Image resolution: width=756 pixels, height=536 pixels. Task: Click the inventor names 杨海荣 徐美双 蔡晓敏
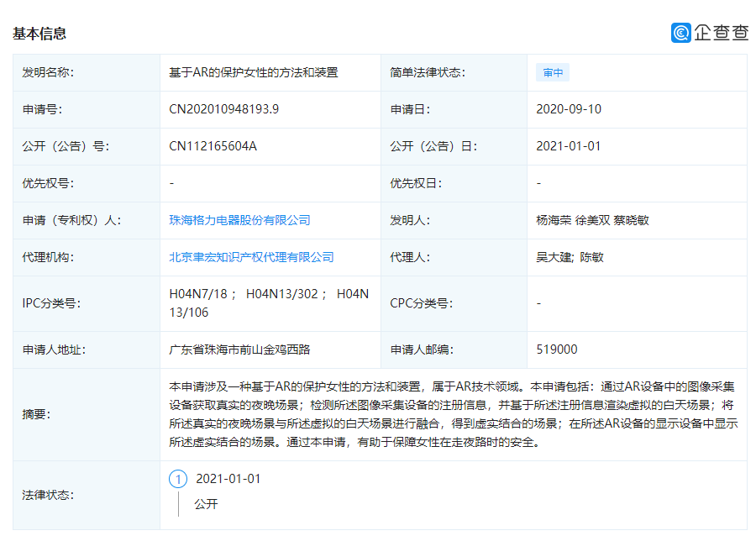(x=592, y=220)
